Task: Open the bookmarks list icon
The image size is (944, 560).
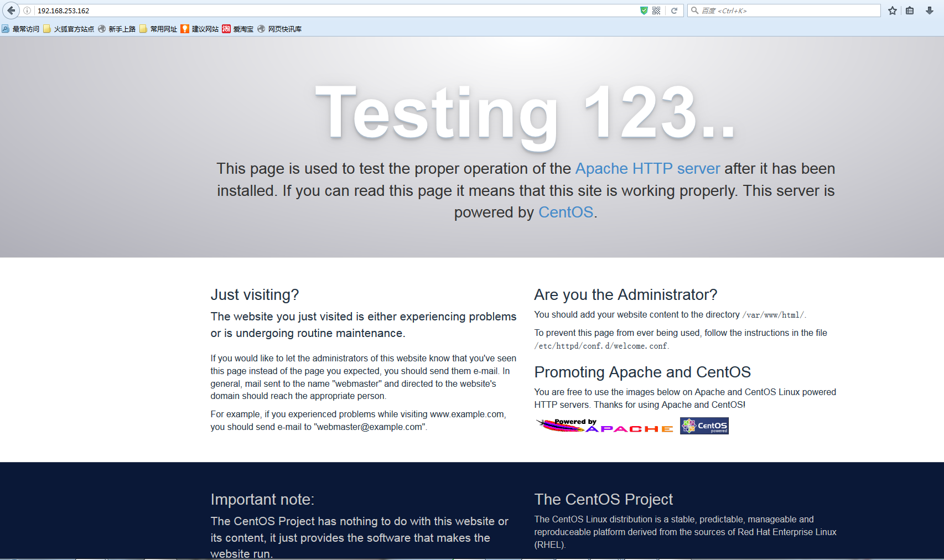Action: (910, 11)
